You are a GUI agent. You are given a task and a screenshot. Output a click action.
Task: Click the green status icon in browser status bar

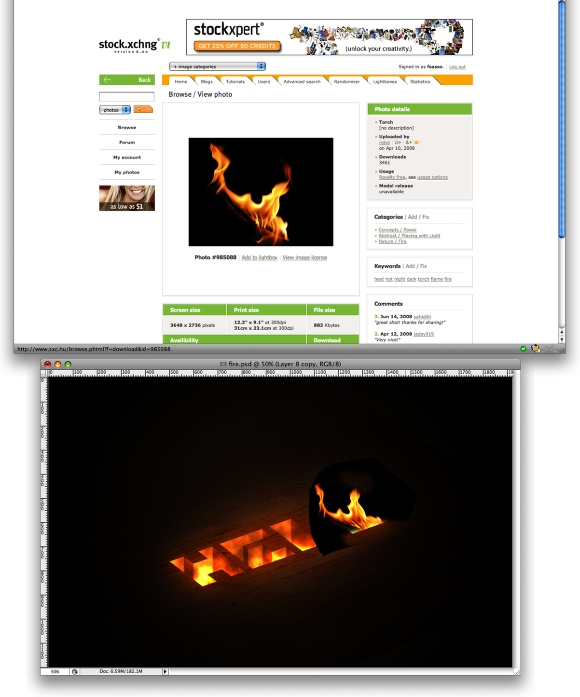click(x=523, y=348)
